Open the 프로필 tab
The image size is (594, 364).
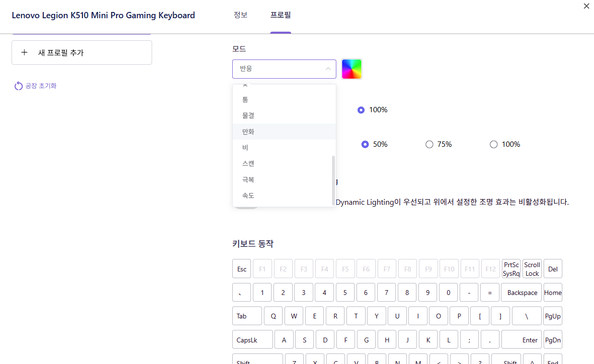281,15
